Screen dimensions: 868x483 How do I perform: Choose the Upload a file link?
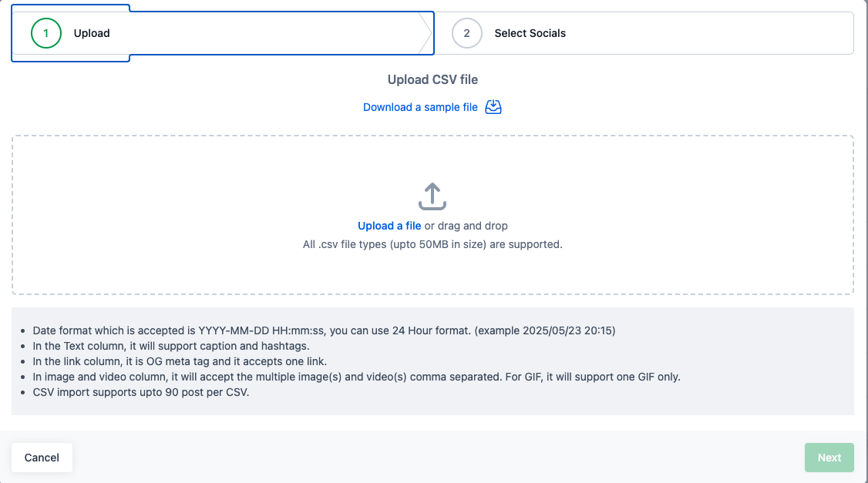coord(389,226)
